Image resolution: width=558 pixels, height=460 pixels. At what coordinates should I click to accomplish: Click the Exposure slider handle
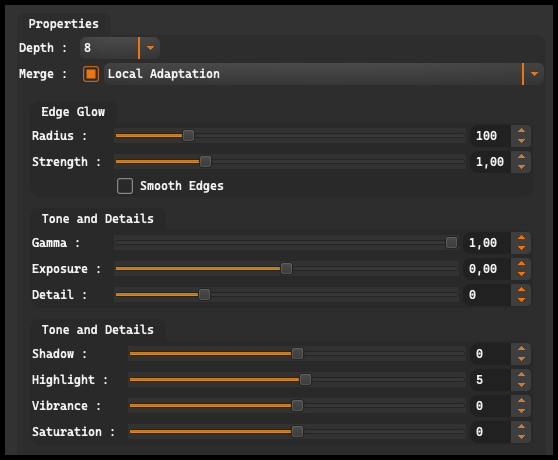(286, 269)
